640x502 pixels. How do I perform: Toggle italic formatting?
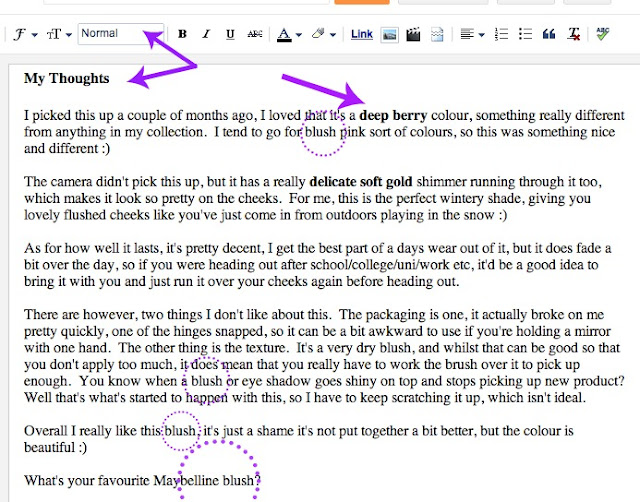coord(206,34)
